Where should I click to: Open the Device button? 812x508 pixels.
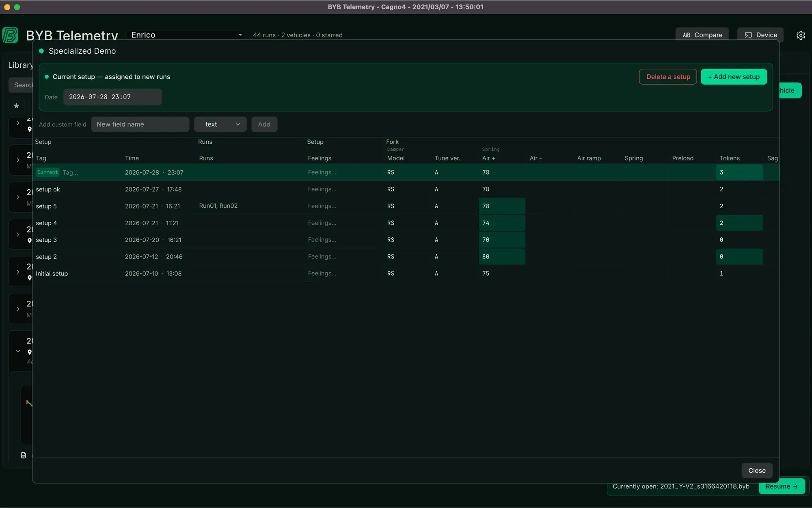760,35
